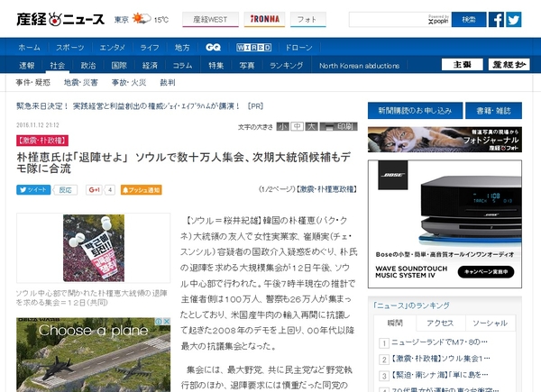
Task: Open the 産経WEST tab
Action: point(210,19)
